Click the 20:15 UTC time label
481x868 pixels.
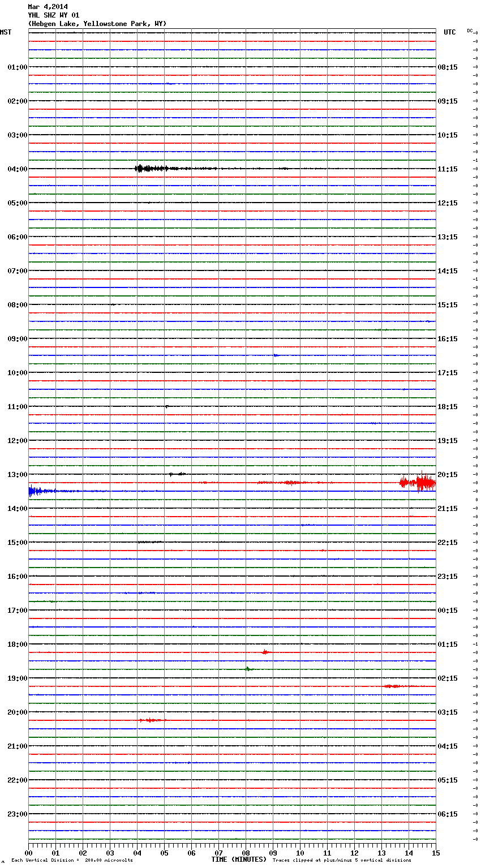448,475
